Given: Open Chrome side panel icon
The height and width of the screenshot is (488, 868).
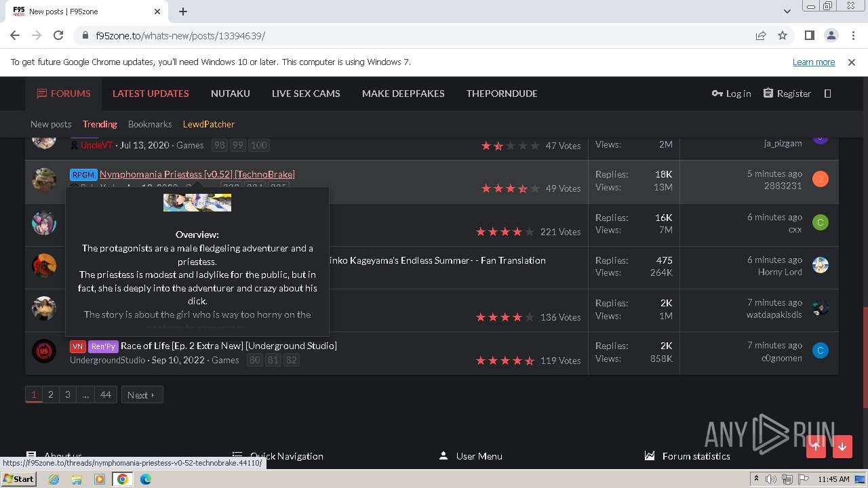Looking at the screenshot, I should [x=809, y=35].
